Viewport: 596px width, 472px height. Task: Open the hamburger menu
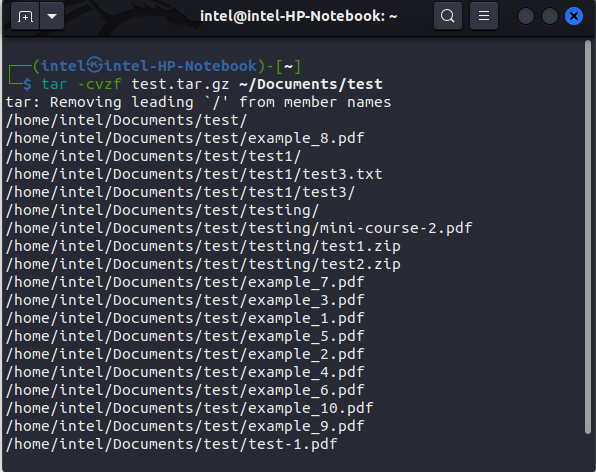pos(484,16)
